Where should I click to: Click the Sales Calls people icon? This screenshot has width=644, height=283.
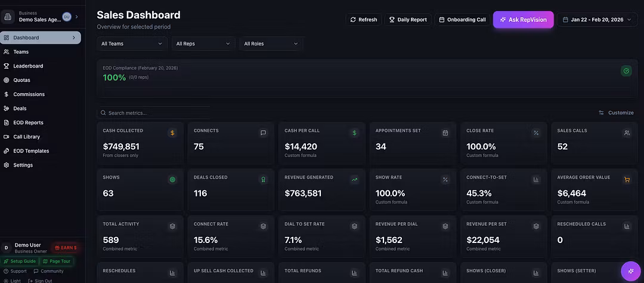pos(627,133)
